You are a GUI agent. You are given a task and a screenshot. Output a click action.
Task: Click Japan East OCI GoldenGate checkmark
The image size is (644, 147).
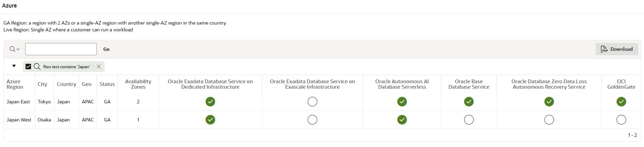click(621, 102)
